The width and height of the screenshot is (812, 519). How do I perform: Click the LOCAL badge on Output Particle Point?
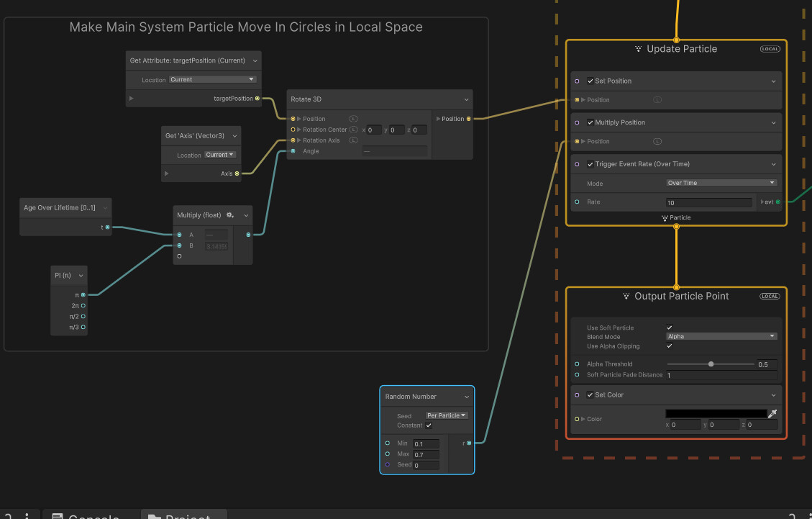click(x=770, y=296)
